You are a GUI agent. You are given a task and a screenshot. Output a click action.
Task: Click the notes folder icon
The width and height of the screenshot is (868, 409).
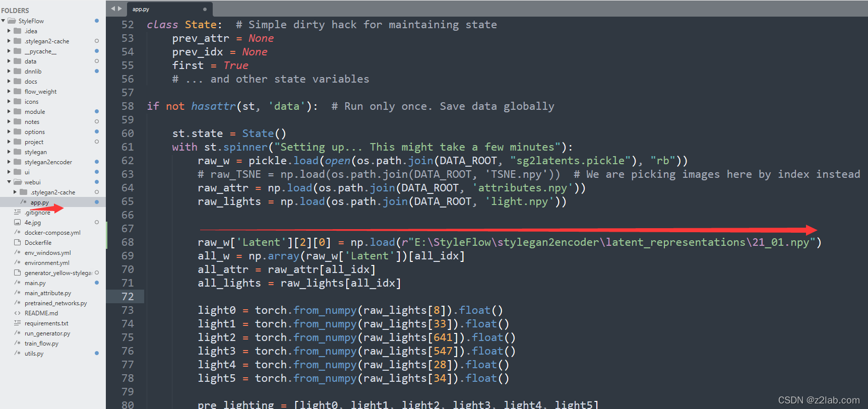pyautogui.click(x=18, y=121)
